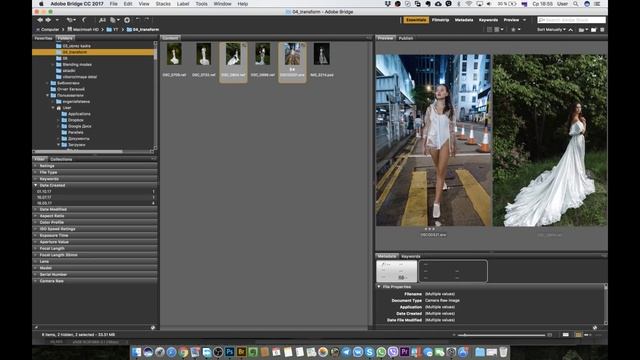Expand the Date Modified filter
The image size is (640, 360).
click(95, 209)
